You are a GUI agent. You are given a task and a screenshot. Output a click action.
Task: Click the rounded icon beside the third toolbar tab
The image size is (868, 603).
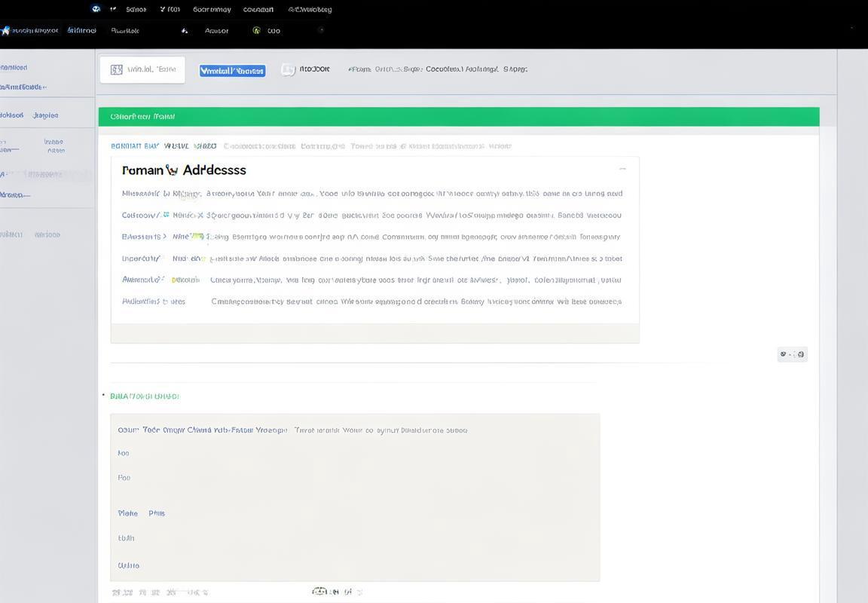[x=288, y=69]
